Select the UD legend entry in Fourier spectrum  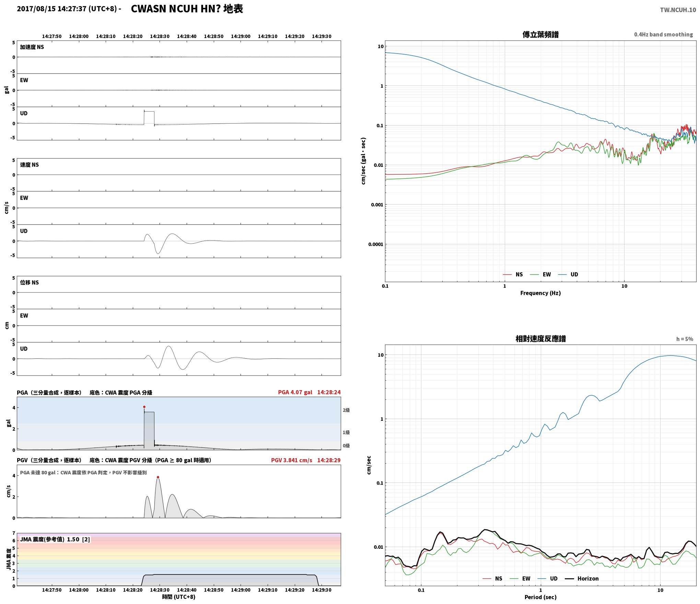[x=568, y=275]
